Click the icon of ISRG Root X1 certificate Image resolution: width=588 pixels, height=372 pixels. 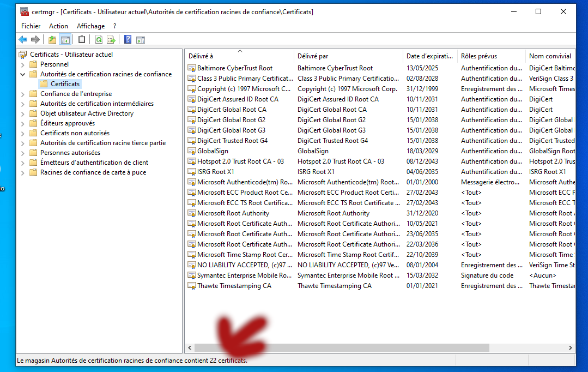click(x=192, y=172)
